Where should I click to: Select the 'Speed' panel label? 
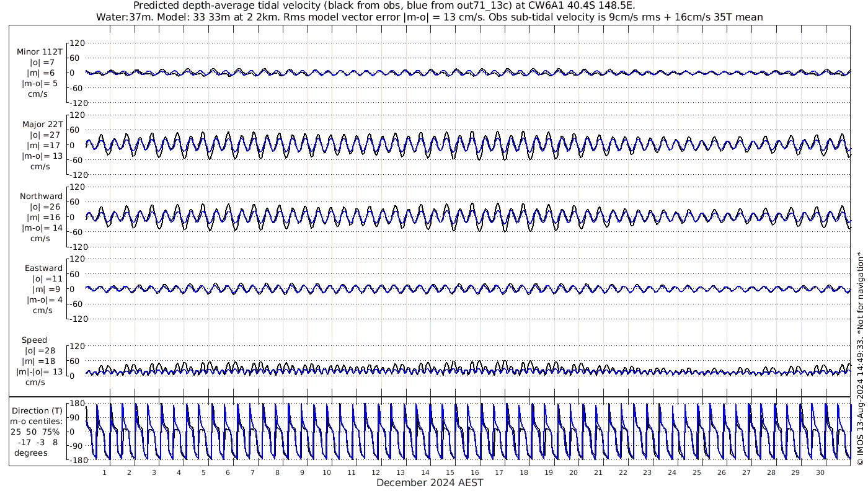[34, 340]
